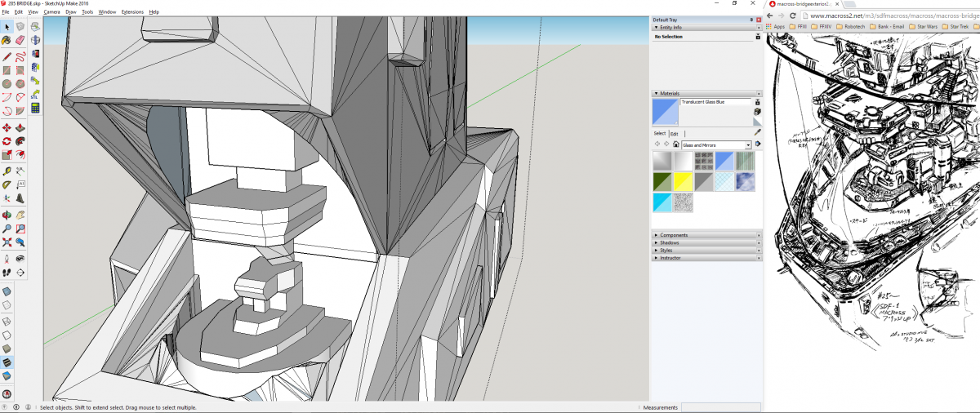Viewport: 980px width, 413px height.
Task: Pick the yellow glass material swatch
Action: pyautogui.click(x=684, y=181)
